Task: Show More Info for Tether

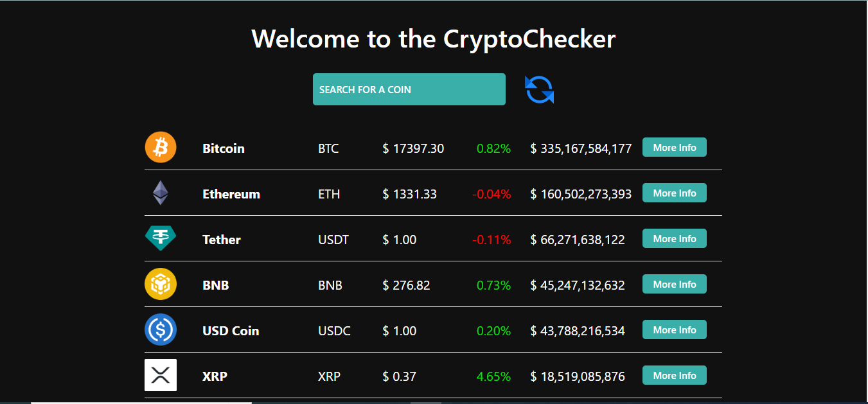Action: pyautogui.click(x=674, y=238)
